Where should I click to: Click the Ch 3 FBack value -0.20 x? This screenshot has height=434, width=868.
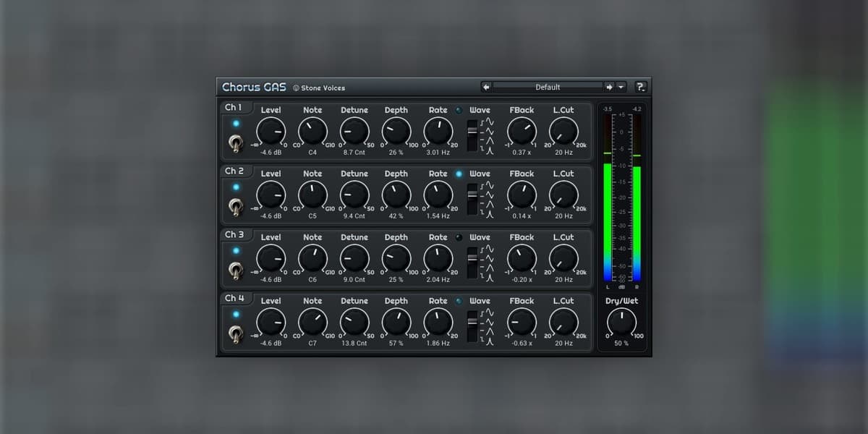(522, 280)
